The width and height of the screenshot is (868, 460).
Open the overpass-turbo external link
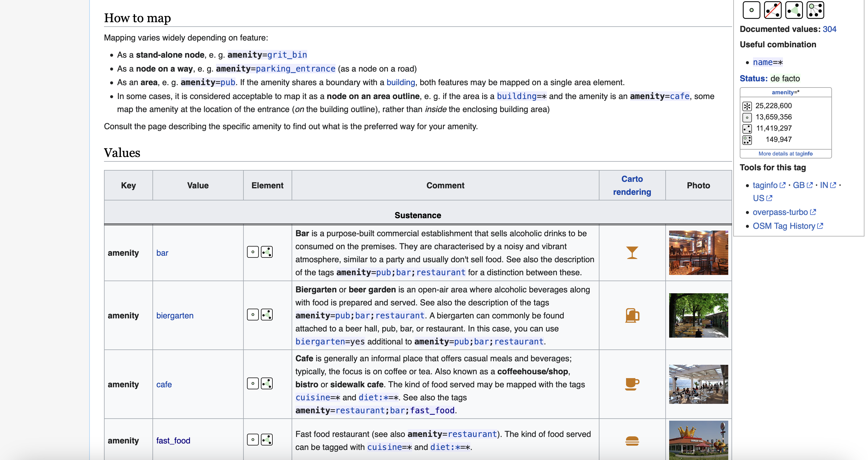tap(780, 212)
